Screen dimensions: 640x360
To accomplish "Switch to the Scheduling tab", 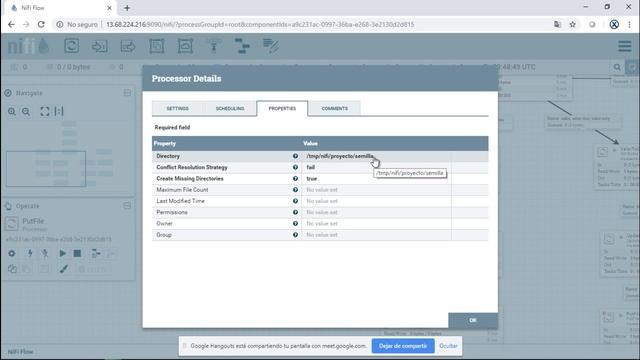I will tap(230, 109).
